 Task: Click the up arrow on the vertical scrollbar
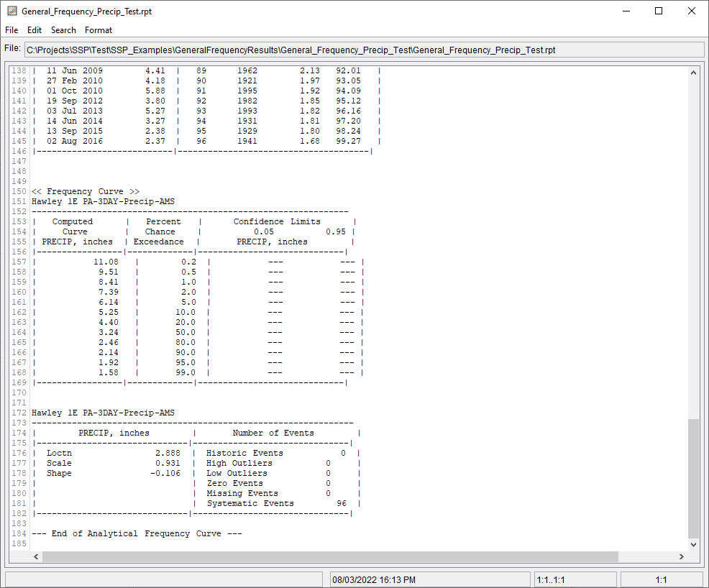[x=693, y=72]
